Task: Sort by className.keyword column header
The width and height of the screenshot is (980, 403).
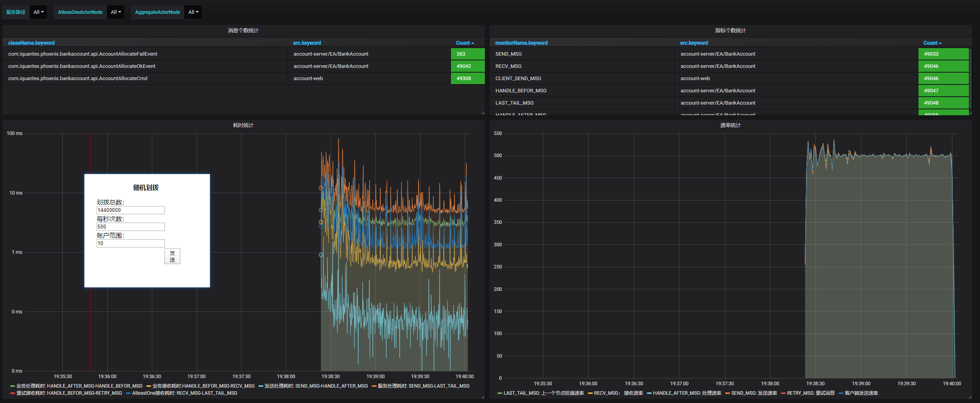Action: click(x=31, y=43)
